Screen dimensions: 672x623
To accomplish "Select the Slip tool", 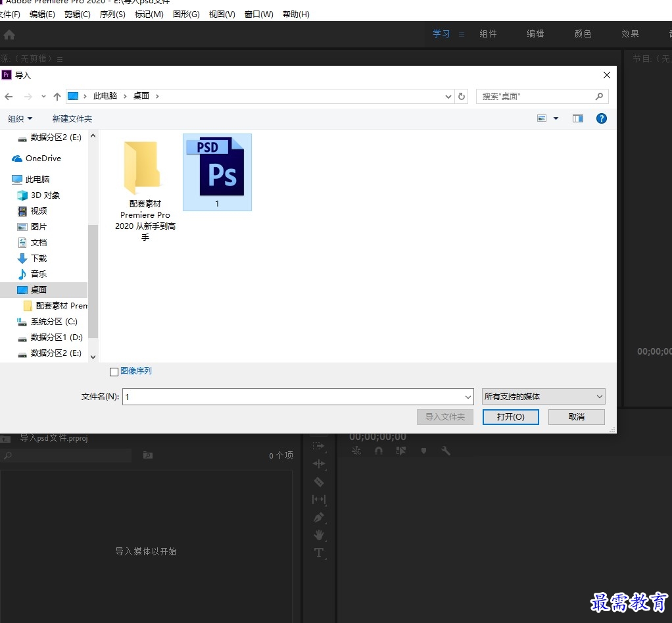I will (319, 499).
